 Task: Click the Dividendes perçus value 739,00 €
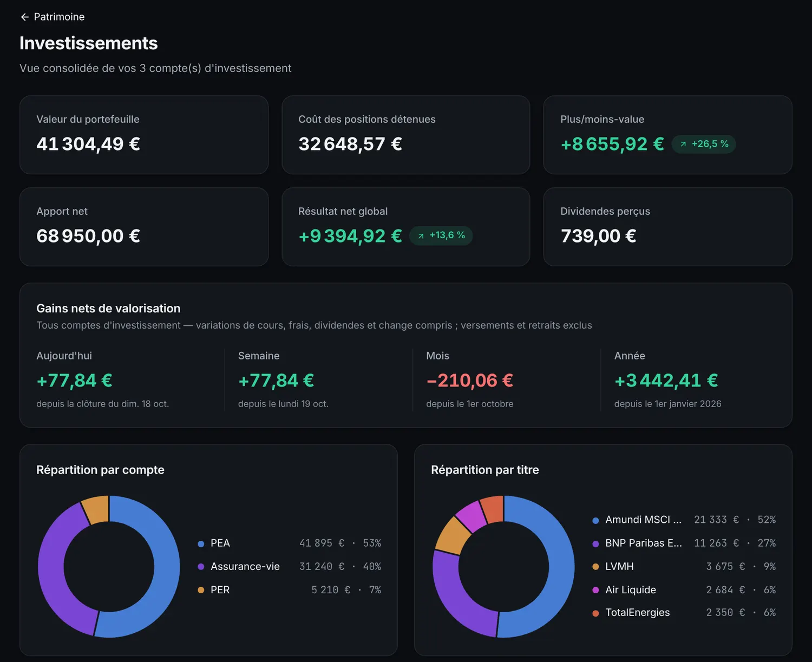(598, 236)
